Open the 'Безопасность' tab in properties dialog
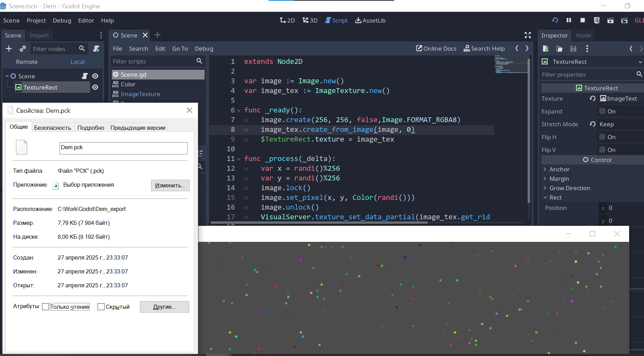This screenshot has height=356, width=644. (x=52, y=128)
